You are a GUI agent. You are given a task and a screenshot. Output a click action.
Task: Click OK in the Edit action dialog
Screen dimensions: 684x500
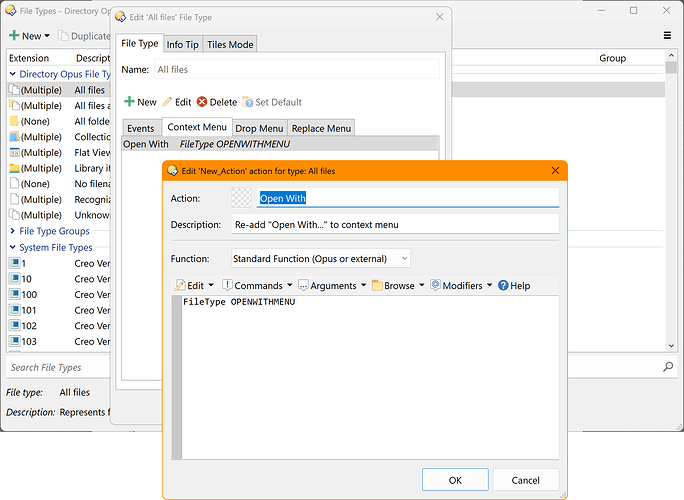click(455, 480)
